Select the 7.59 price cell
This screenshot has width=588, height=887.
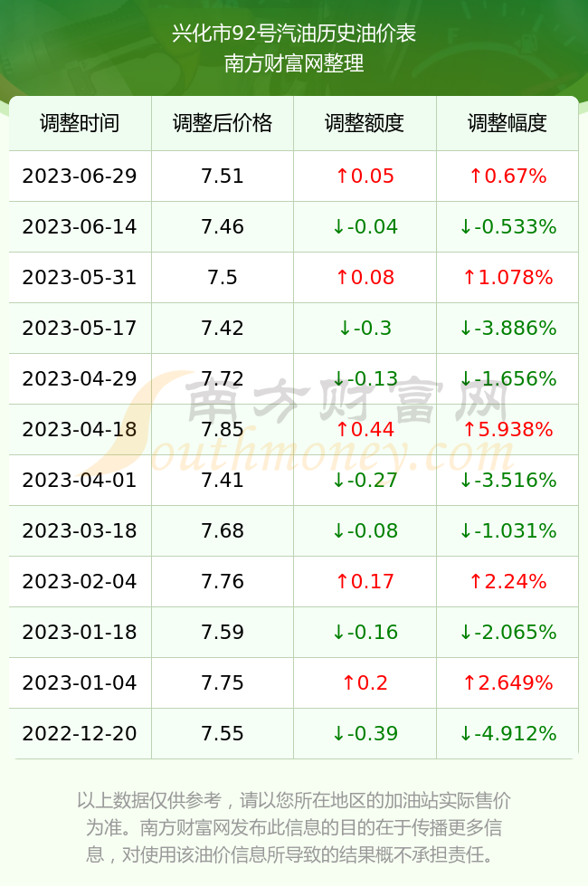(x=223, y=632)
